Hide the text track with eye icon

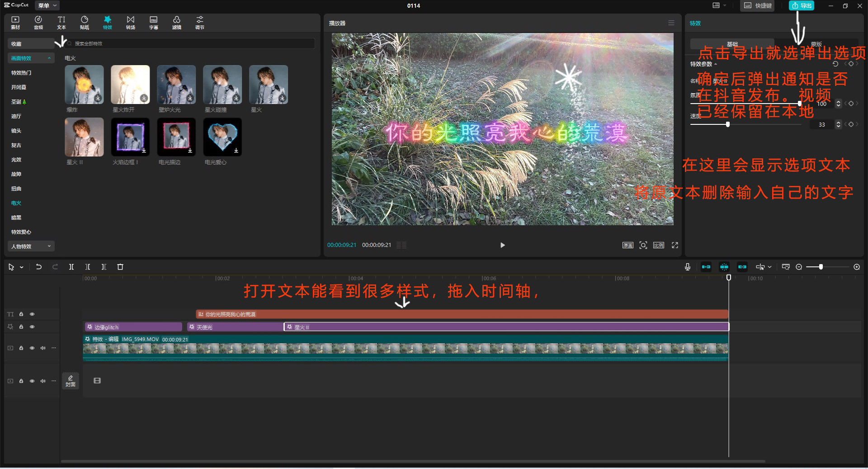32,314
